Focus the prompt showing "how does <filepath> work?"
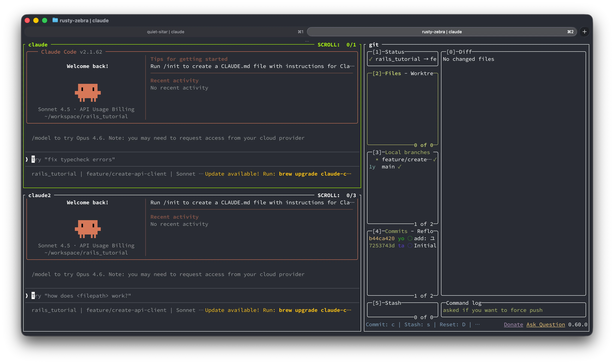The image size is (614, 364). 192,296
